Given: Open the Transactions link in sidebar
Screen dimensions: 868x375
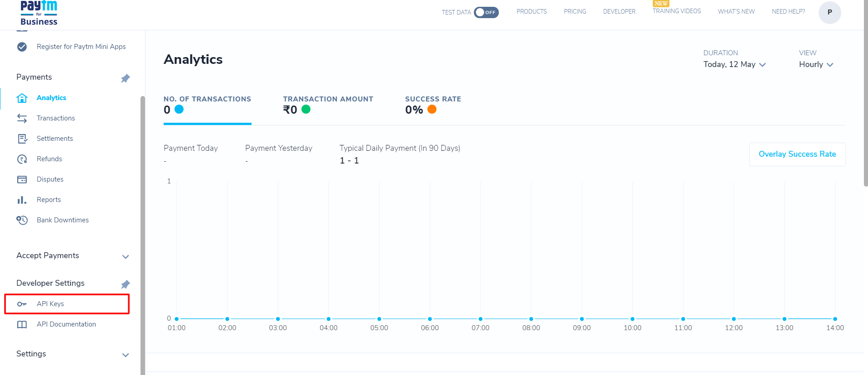Looking at the screenshot, I should point(56,118).
